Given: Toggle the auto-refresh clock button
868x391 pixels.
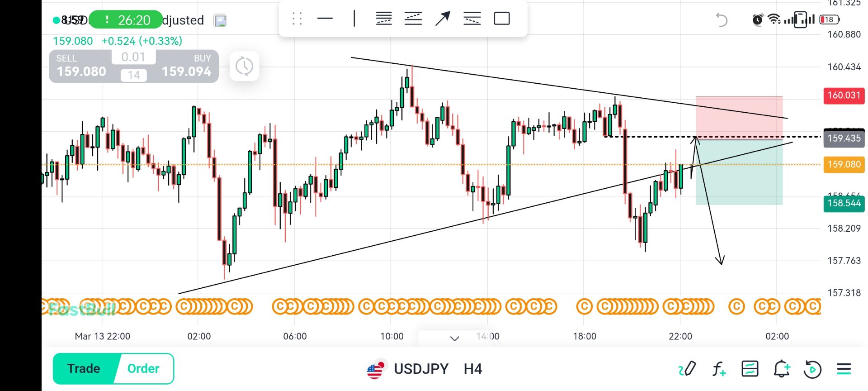Looking at the screenshot, I should pyautogui.click(x=244, y=67).
